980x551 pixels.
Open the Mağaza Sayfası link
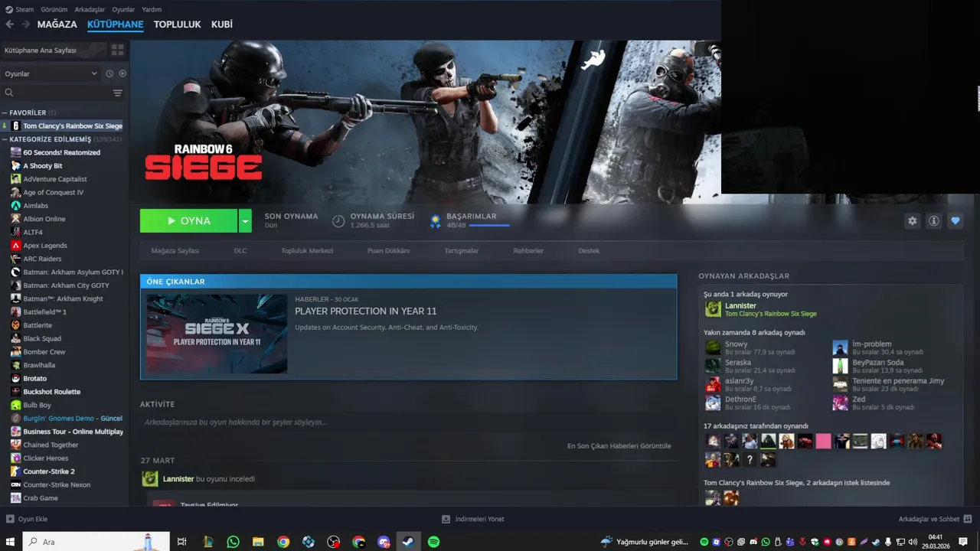(175, 251)
